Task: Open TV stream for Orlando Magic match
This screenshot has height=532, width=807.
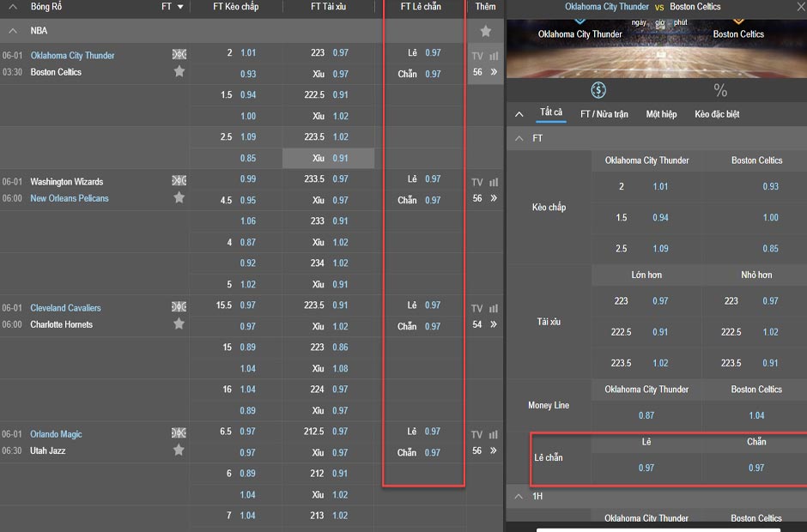Action: (477, 435)
